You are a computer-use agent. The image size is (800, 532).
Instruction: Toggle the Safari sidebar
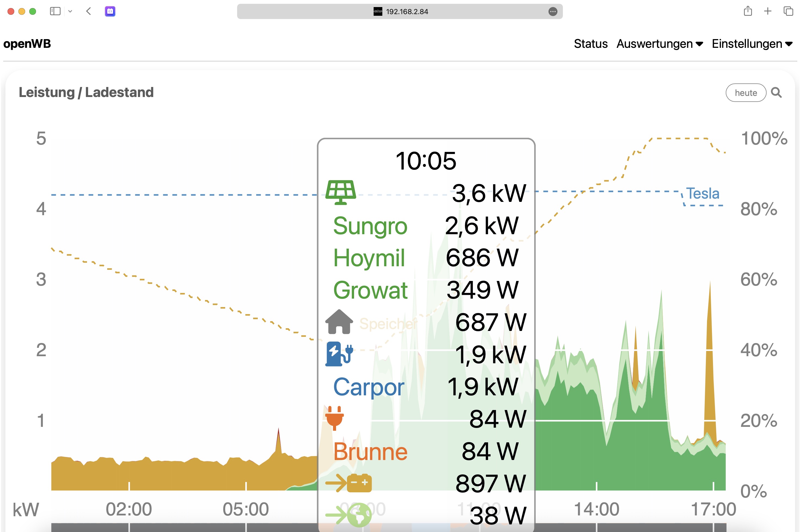click(55, 11)
